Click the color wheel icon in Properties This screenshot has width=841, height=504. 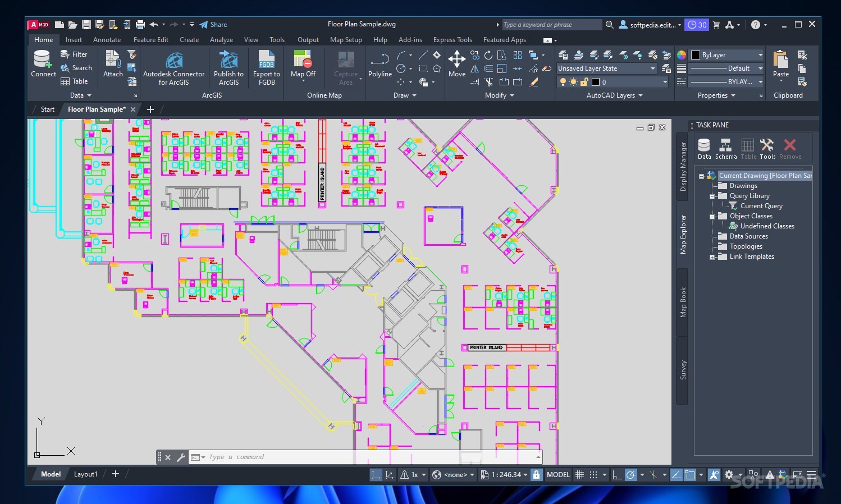(x=681, y=55)
